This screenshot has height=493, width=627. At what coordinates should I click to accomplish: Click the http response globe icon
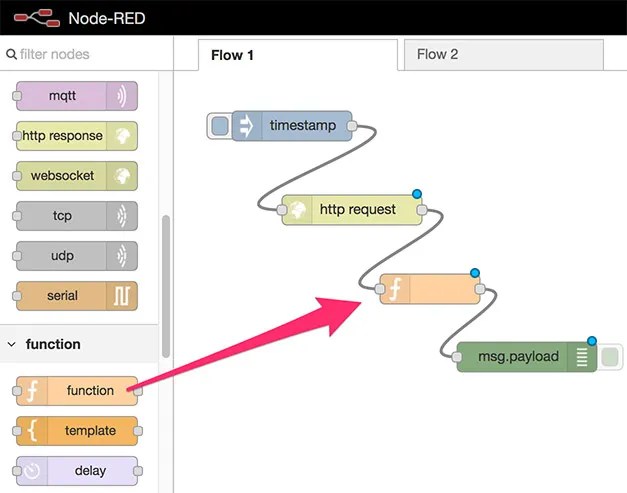pyautogui.click(x=122, y=136)
